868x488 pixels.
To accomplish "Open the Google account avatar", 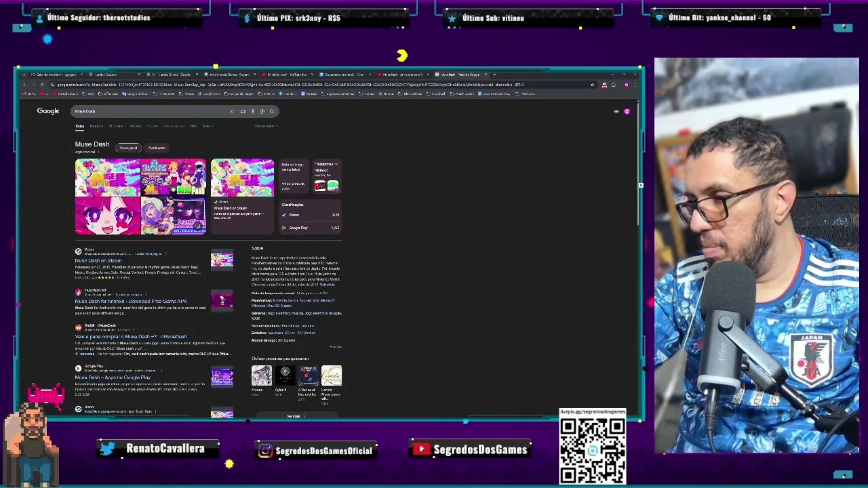I will click(627, 111).
